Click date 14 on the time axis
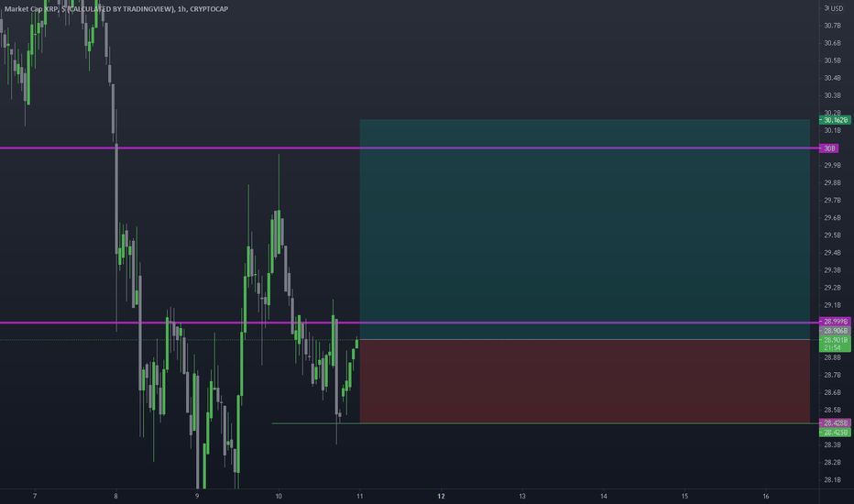854x504 pixels. point(604,496)
